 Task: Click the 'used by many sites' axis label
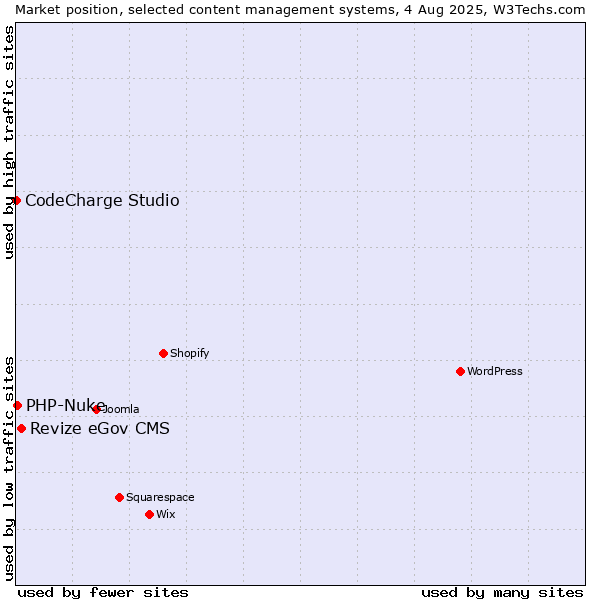point(502,593)
